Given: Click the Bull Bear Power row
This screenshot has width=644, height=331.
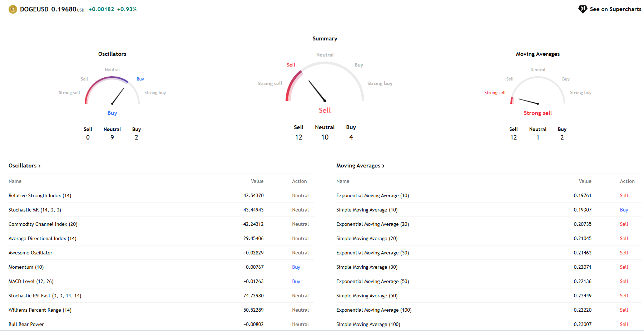Looking at the screenshot, I should 26,325.
